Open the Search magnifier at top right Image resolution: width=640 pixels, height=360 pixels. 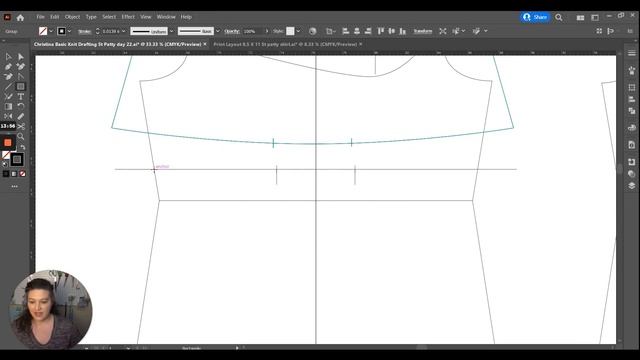(559, 17)
